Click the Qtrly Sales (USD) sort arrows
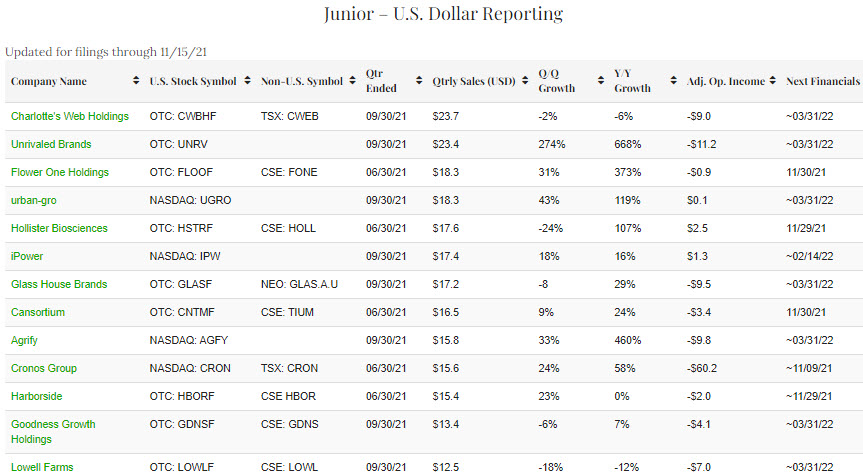The width and height of the screenshot is (863, 476). coord(526,81)
